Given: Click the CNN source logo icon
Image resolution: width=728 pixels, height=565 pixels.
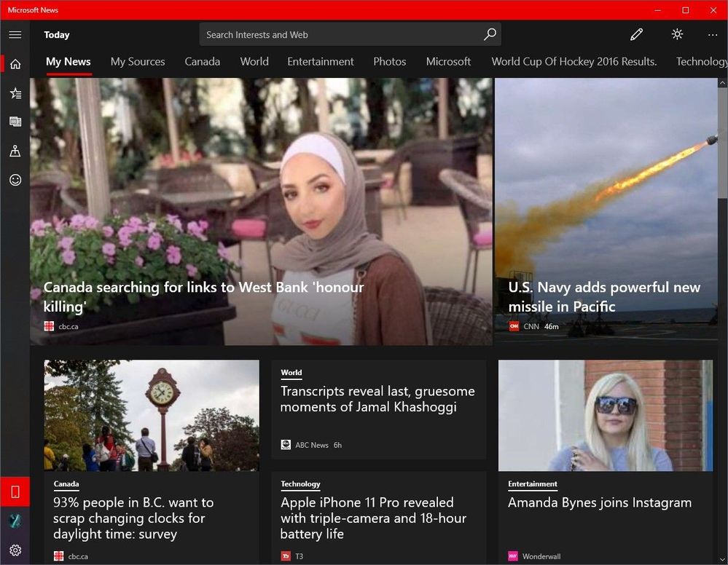Looking at the screenshot, I should pyautogui.click(x=514, y=327).
